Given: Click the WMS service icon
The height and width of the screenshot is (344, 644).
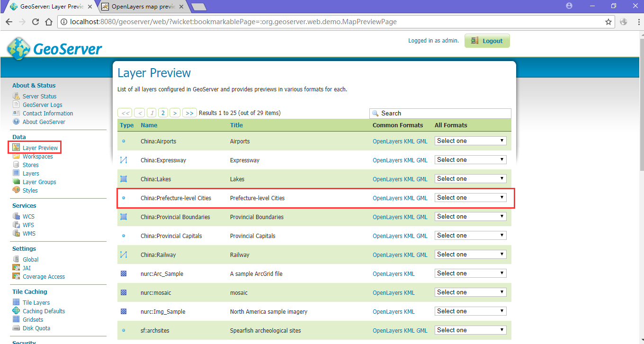Looking at the screenshot, I should (17, 233).
